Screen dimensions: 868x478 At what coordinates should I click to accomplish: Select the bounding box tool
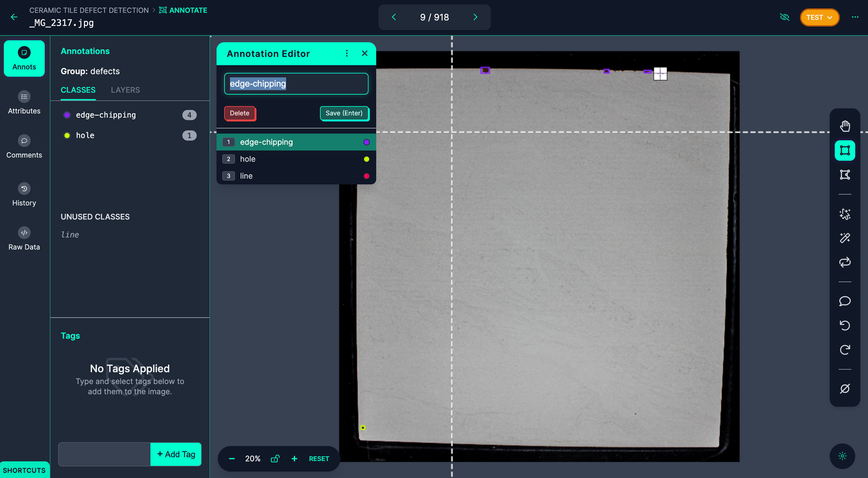pyautogui.click(x=845, y=151)
